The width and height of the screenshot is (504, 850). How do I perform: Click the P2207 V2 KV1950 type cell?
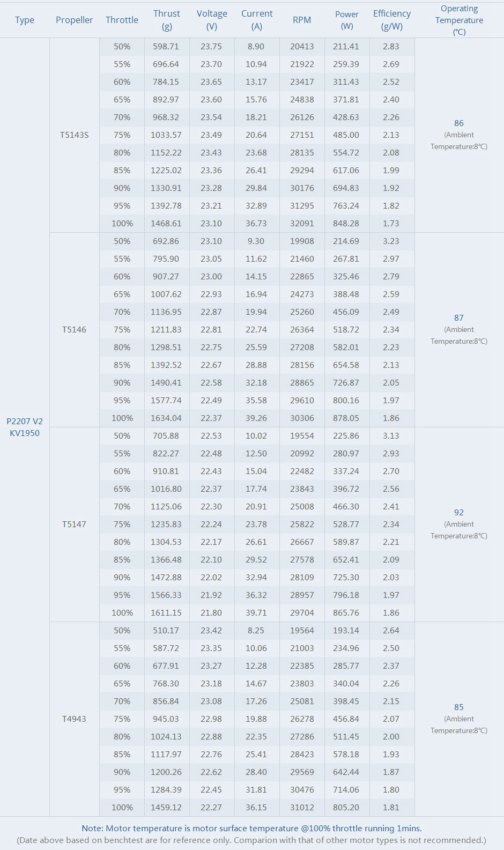pos(25,427)
